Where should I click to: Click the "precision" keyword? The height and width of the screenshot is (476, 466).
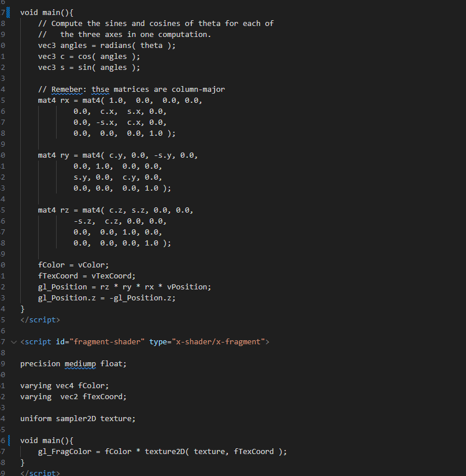coord(40,364)
